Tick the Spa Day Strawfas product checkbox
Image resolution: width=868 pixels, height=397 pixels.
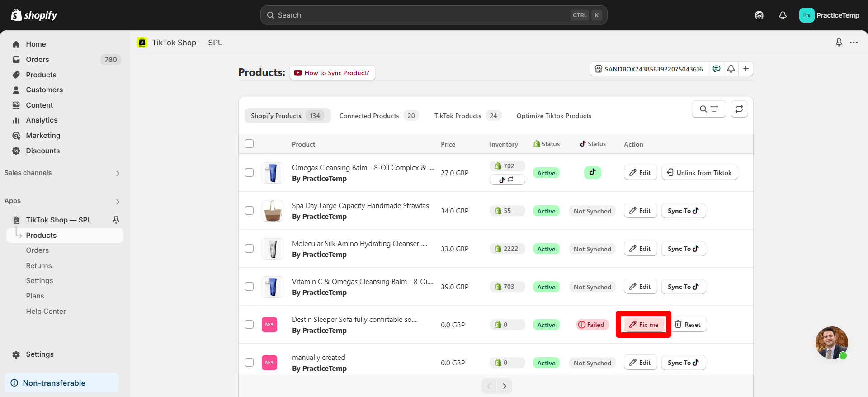point(249,211)
